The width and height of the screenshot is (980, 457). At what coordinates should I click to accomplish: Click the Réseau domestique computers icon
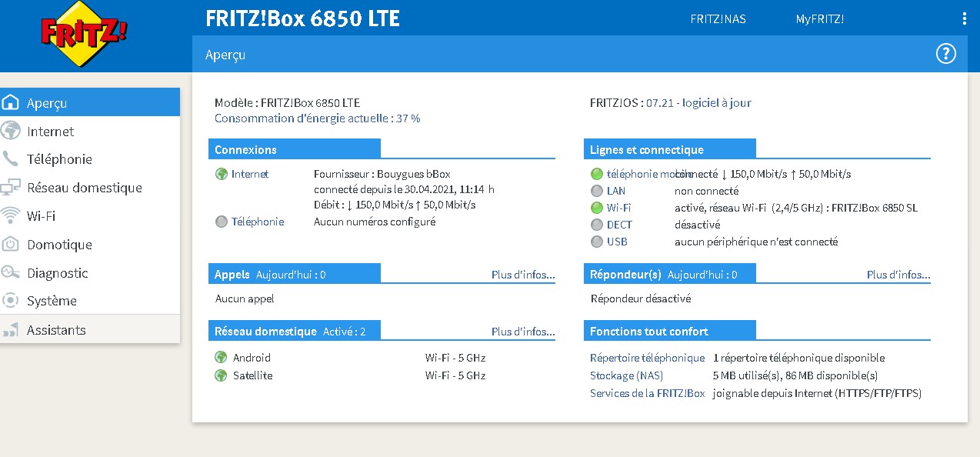(x=11, y=188)
